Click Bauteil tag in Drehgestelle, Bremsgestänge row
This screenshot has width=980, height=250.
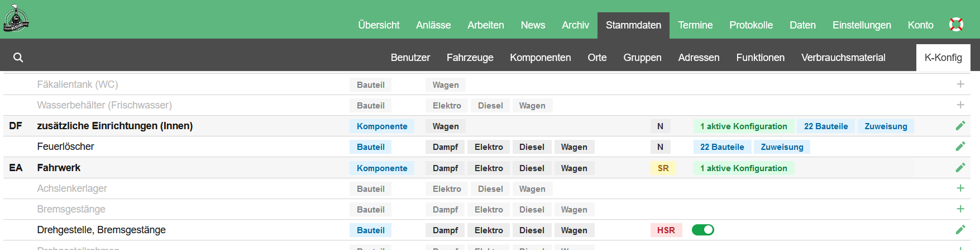(371, 230)
